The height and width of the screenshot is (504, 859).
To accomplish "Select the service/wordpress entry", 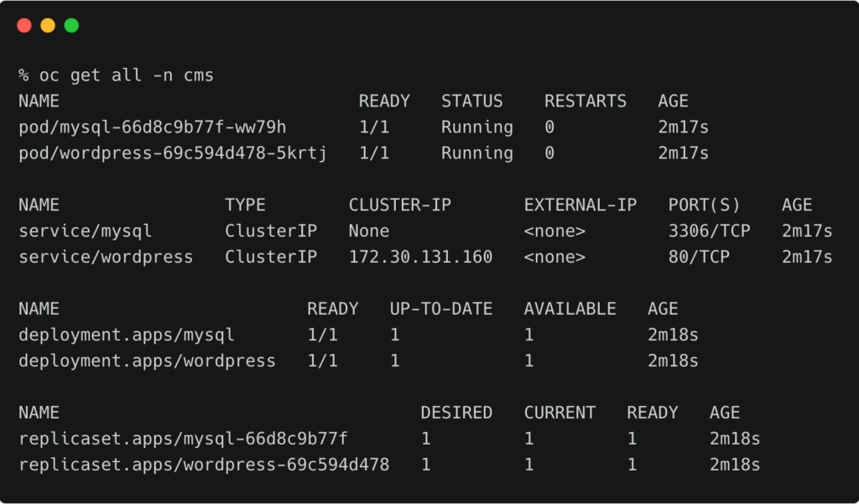I will [x=106, y=257].
